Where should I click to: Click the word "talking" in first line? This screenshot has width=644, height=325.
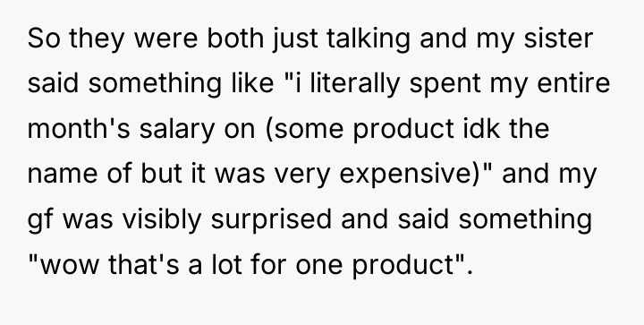[x=369, y=39]
